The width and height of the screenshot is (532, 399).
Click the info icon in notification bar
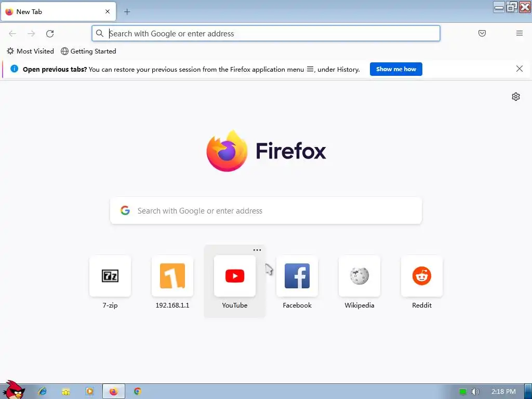click(x=14, y=69)
